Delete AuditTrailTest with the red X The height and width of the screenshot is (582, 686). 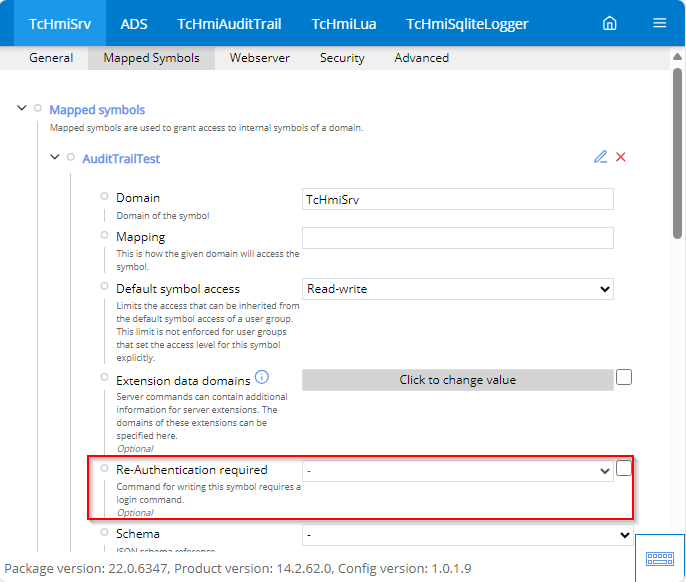[620, 157]
